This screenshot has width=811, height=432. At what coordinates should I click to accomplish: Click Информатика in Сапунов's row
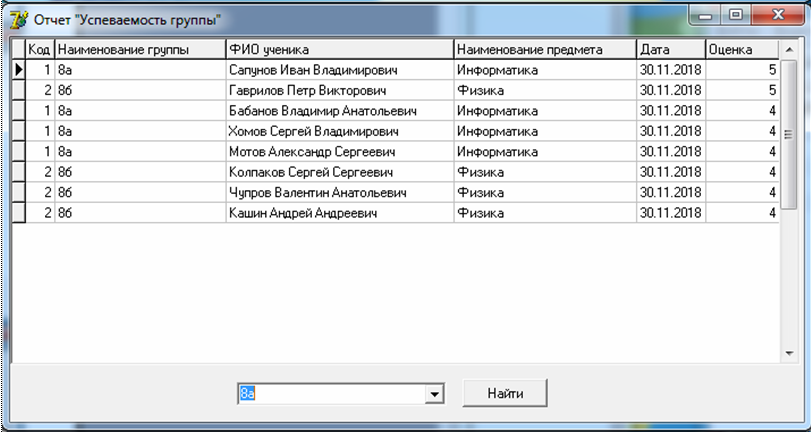(x=545, y=70)
